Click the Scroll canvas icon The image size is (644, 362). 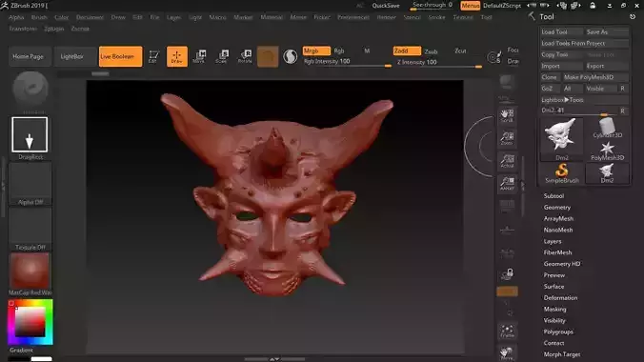point(507,115)
